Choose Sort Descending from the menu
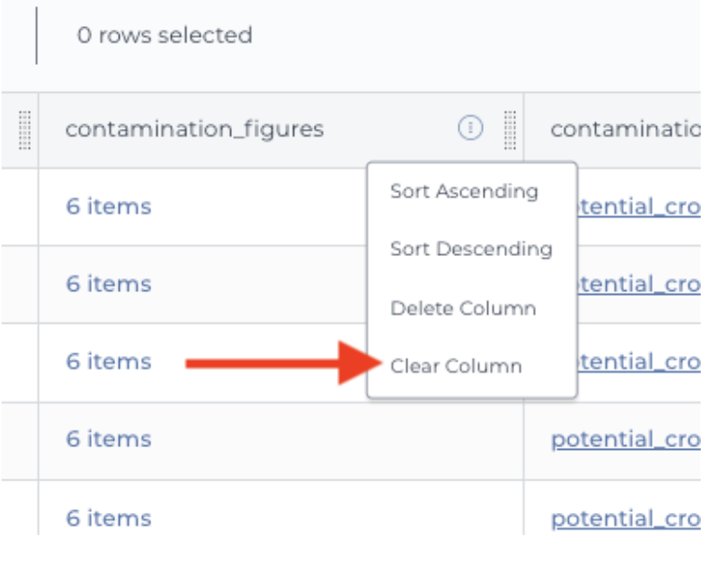This screenshot has width=711, height=588. coord(472,249)
